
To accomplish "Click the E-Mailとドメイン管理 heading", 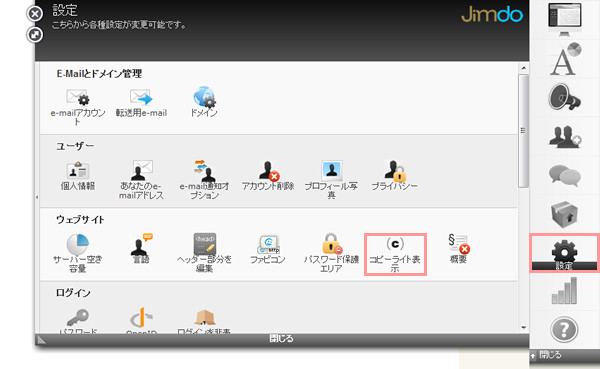I will [x=99, y=73].
